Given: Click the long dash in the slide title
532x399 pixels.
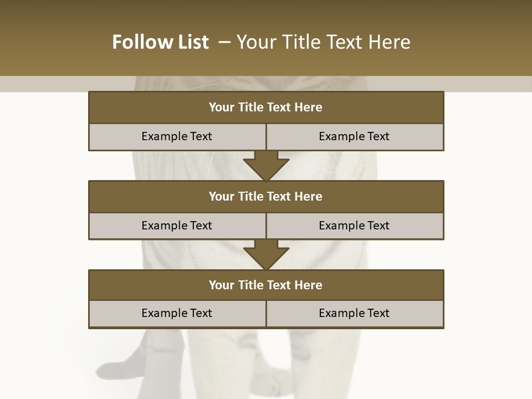Looking at the screenshot, I should (x=224, y=43).
